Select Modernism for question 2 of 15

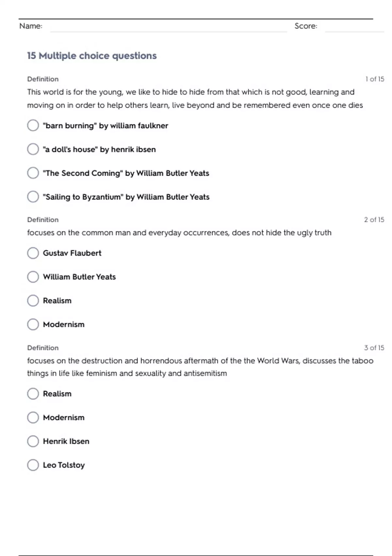tap(33, 324)
